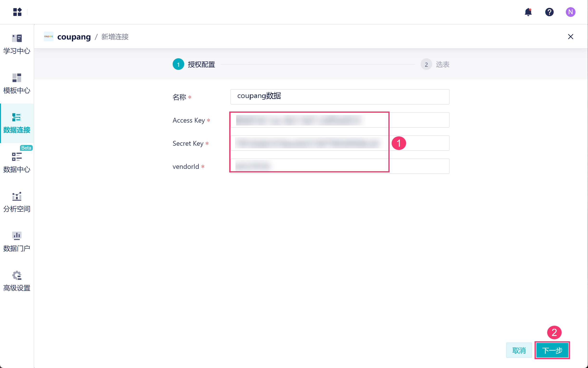Open the app grid launcher icon
Screen dimensions: 588x368
[17, 12]
